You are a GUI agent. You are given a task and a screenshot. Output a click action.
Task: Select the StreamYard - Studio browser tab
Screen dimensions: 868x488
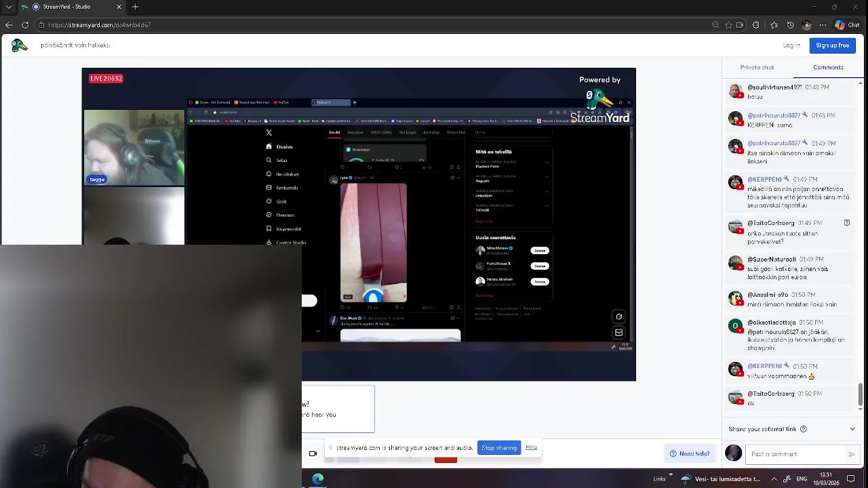tap(72, 7)
